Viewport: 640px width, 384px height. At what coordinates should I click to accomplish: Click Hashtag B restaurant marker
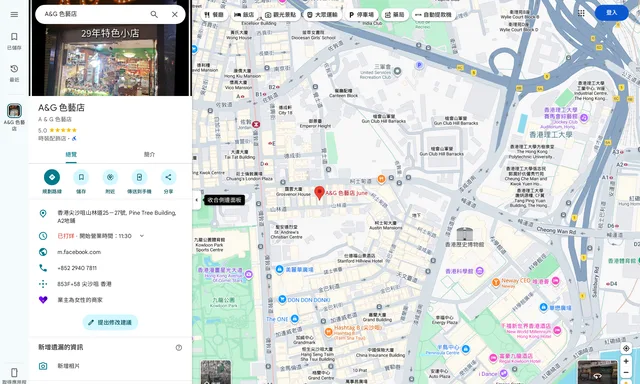click(x=329, y=331)
